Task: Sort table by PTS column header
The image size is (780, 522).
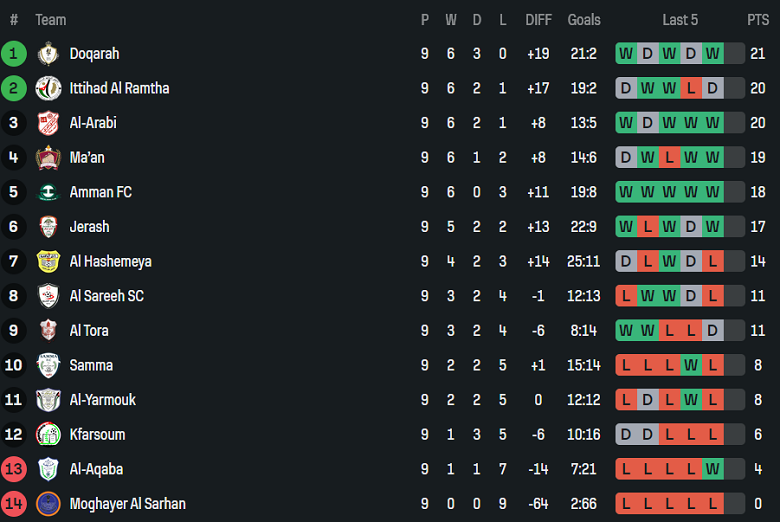Action: pos(757,20)
